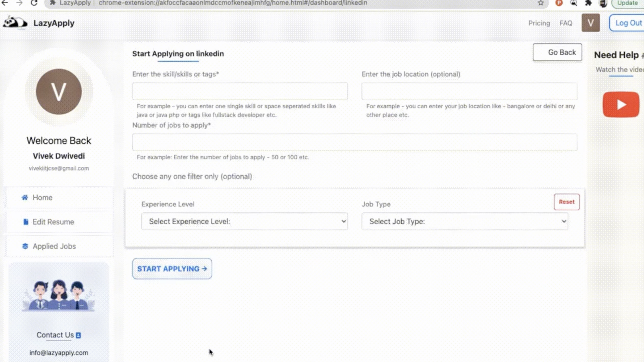Focus the job location input field
The image size is (644, 362).
pos(469,91)
